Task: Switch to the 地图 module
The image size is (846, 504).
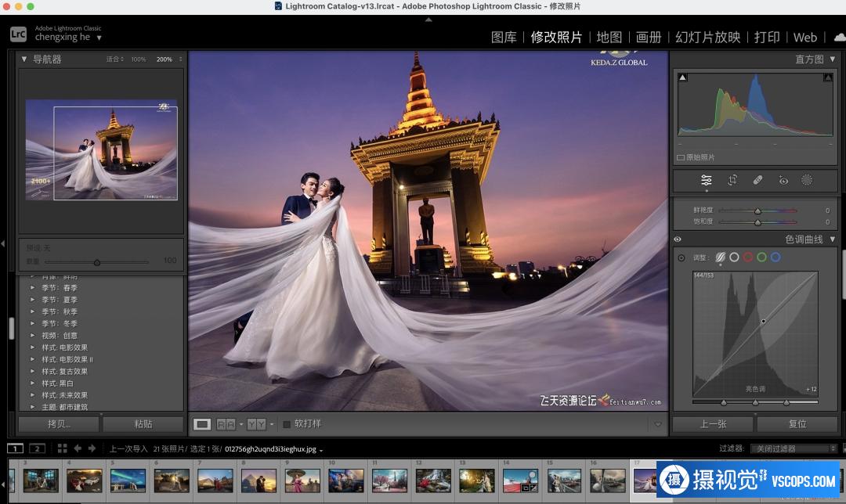Action: [609, 38]
